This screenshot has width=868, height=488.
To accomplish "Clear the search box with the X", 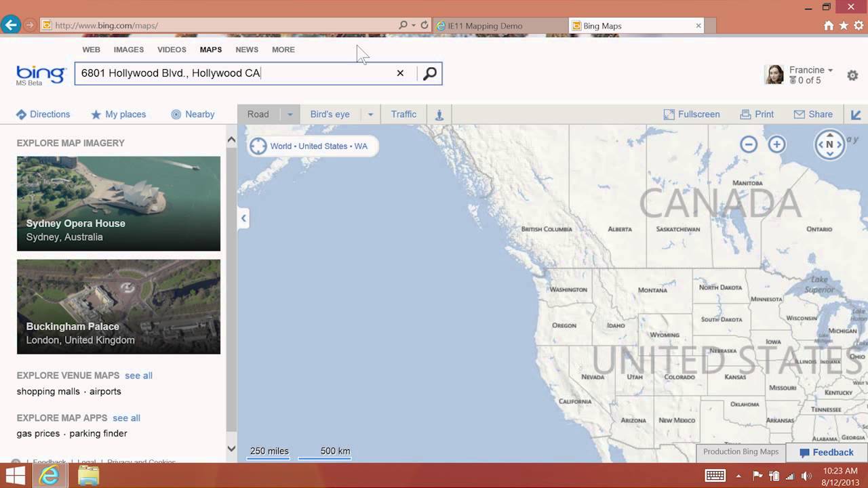I will click(400, 73).
